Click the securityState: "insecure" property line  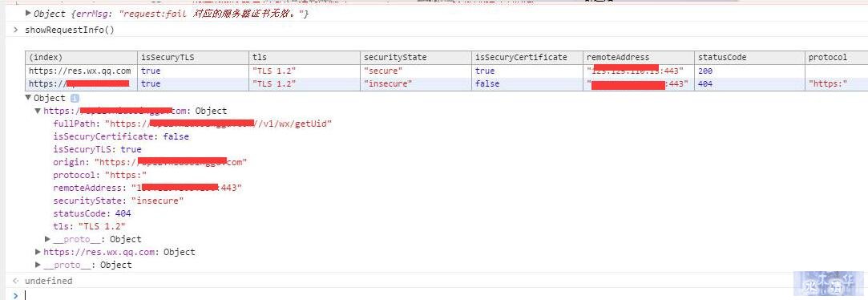[119, 201]
